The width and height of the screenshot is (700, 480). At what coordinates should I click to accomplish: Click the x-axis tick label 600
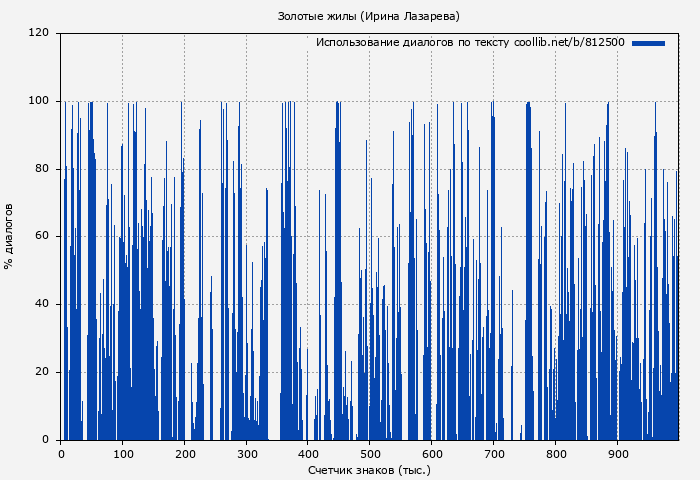(433, 454)
